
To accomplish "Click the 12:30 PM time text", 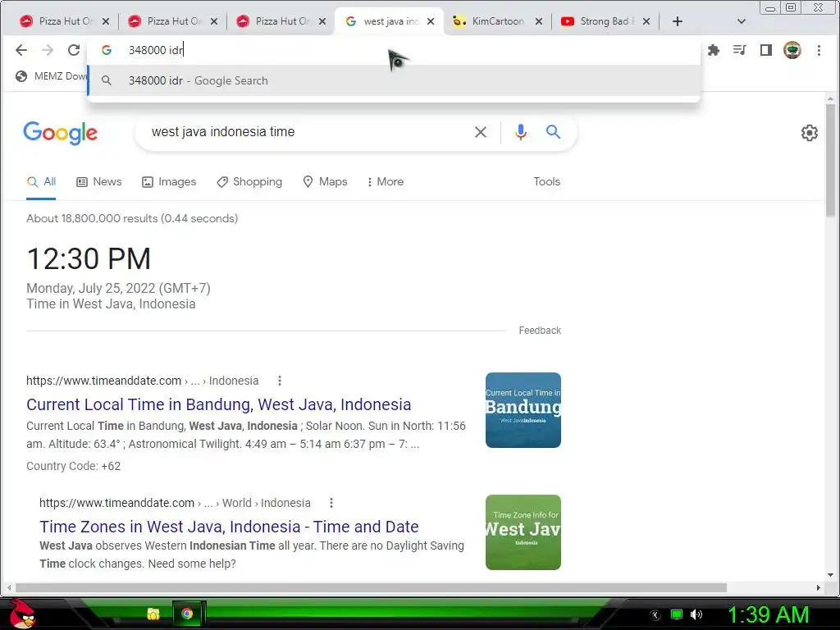I will coord(89,259).
